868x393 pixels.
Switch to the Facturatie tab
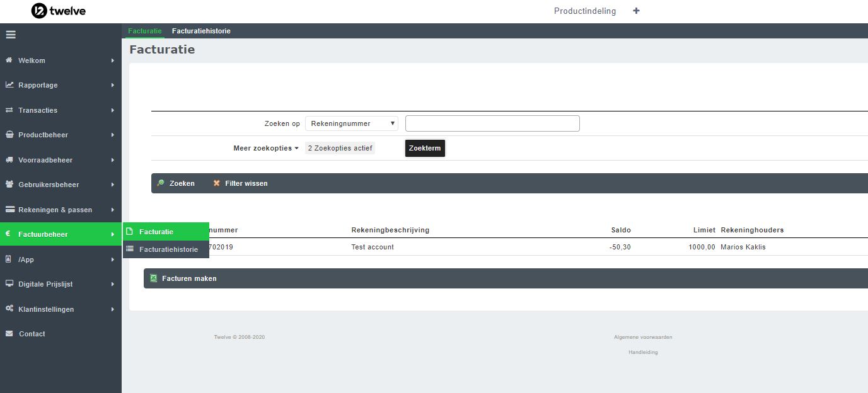point(145,31)
